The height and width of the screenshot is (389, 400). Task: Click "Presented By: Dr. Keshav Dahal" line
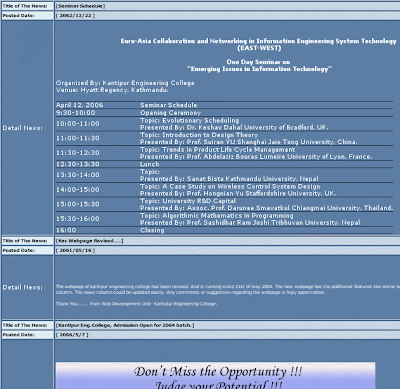(234, 127)
